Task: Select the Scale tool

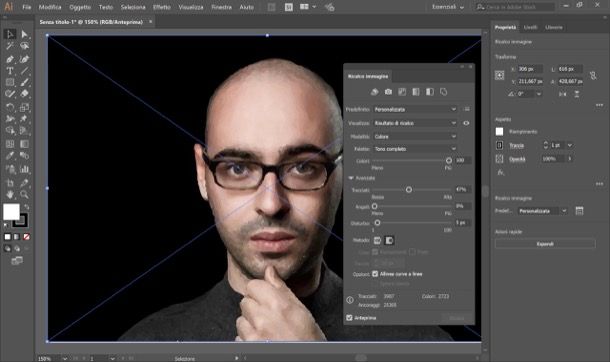Action: tap(24, 107)
